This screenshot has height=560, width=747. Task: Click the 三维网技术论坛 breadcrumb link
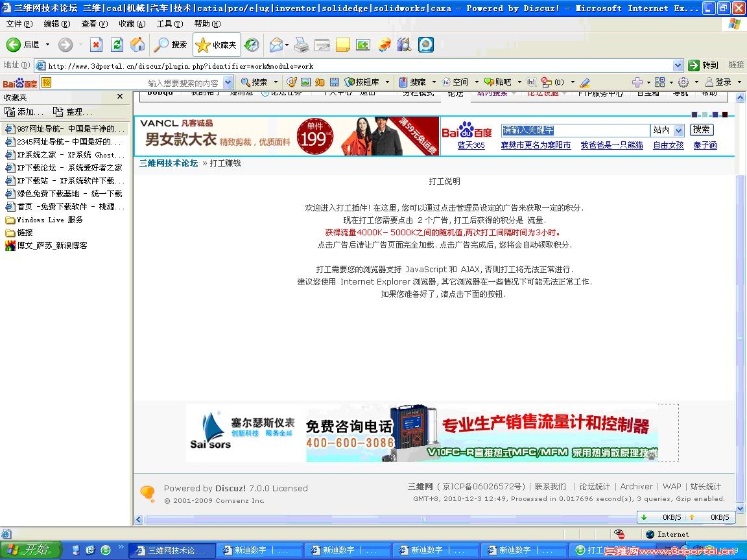click(x=169, y=163)
